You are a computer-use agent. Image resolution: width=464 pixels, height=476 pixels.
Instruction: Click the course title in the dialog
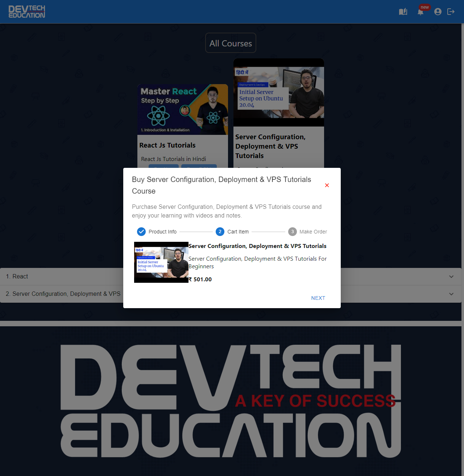tap(257, 246)
